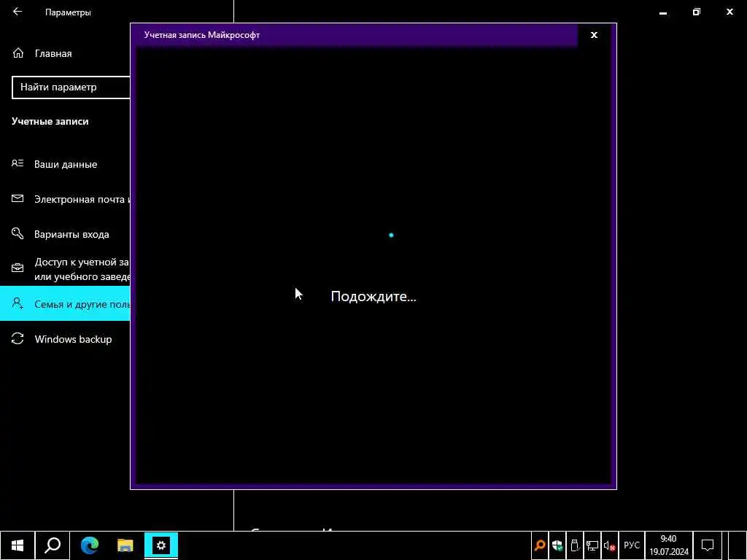The image size is (747, 560).
Task: Open File Explorer from taskbar
Action: point(125,545)
